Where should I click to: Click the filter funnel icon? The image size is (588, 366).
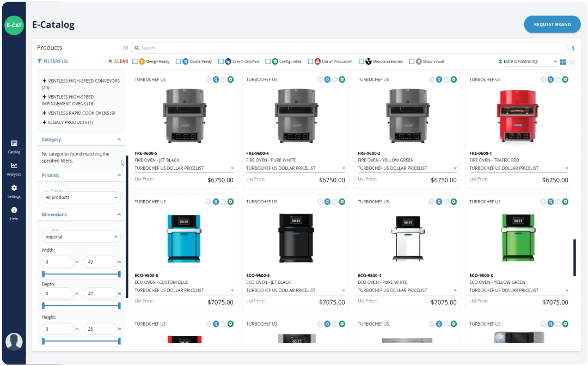click(39, 61)
